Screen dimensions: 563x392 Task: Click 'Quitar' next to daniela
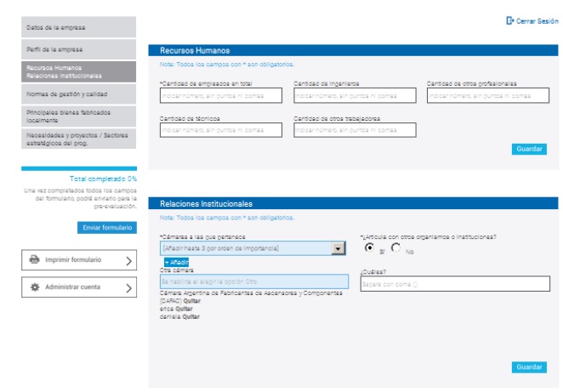tap(191, 316)
